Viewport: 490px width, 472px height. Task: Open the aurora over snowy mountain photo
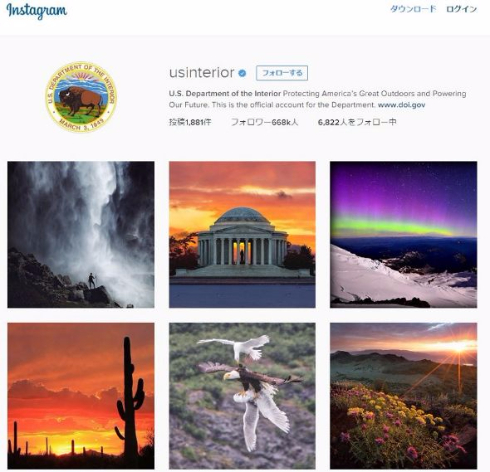pyautogui.click(x=404, y=235)
